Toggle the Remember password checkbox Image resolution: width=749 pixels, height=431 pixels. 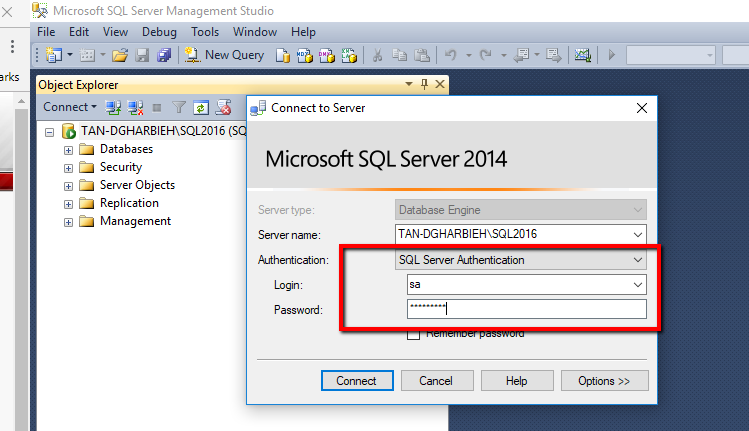coord(414,334)
